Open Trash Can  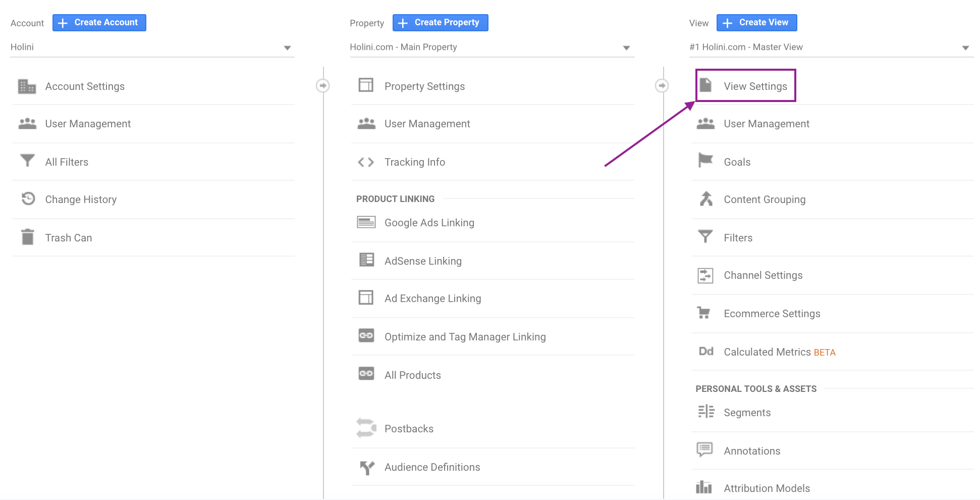point(69,238)
